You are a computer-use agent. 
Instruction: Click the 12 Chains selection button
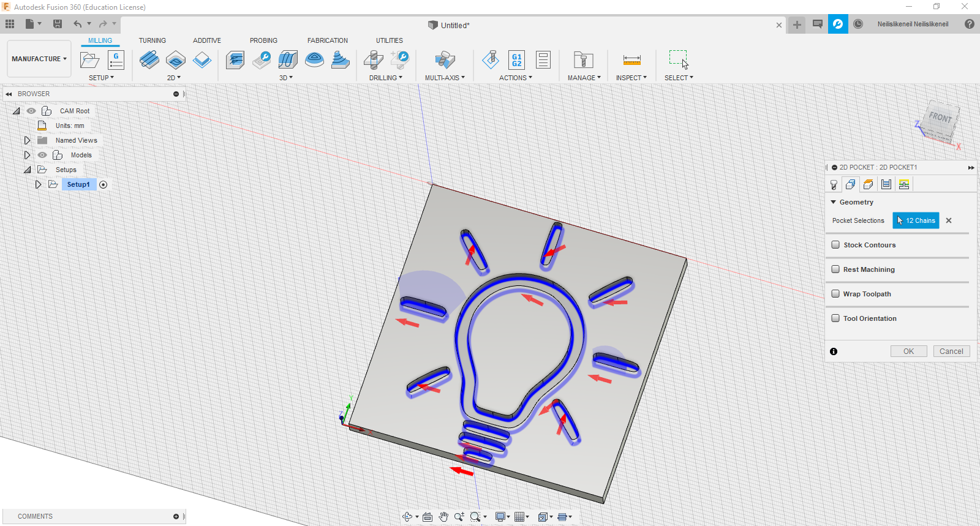click(916, 220)
